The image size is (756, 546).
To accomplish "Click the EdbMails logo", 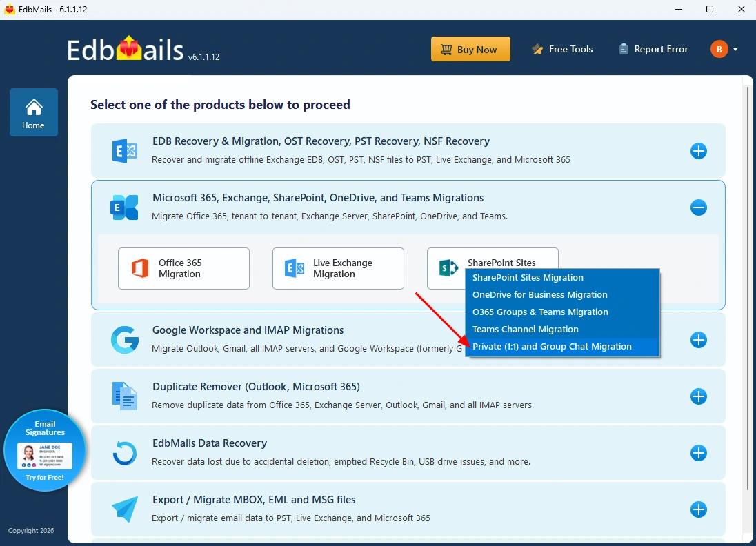I will tap(126, 49).
